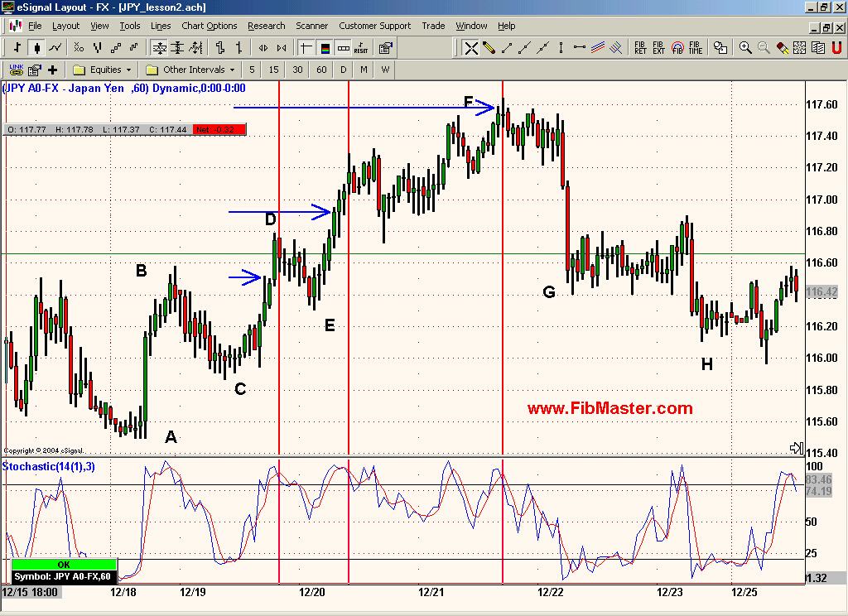The image size is (848, 616).
Task: Open the Tools menu
Action: click(x=130, y=26)
